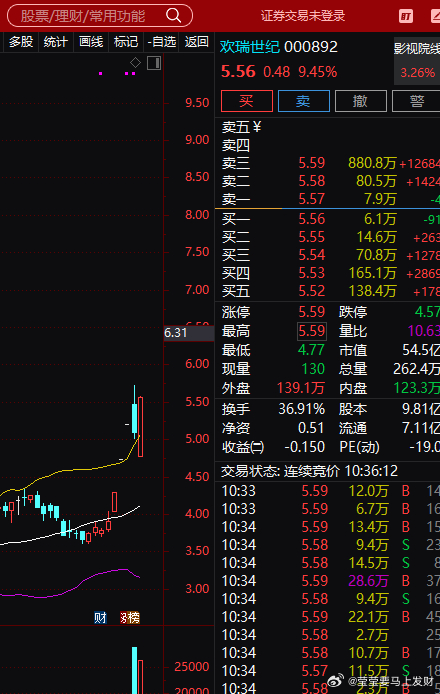Click the 换手 value 36.91%
The width and height of the screenshot is (440, 694).
[x=301, y=409]
